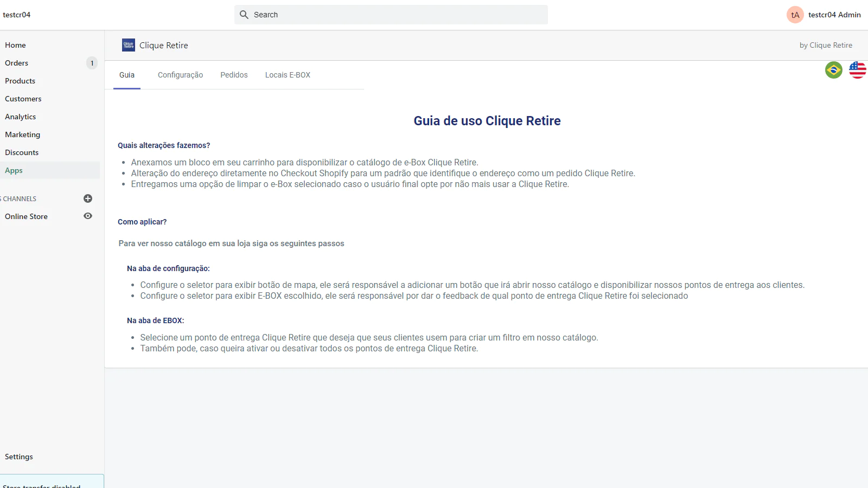Open Analytics in the sidebar
The width and height of the screenshot is (868, 488).
(21, 117)
